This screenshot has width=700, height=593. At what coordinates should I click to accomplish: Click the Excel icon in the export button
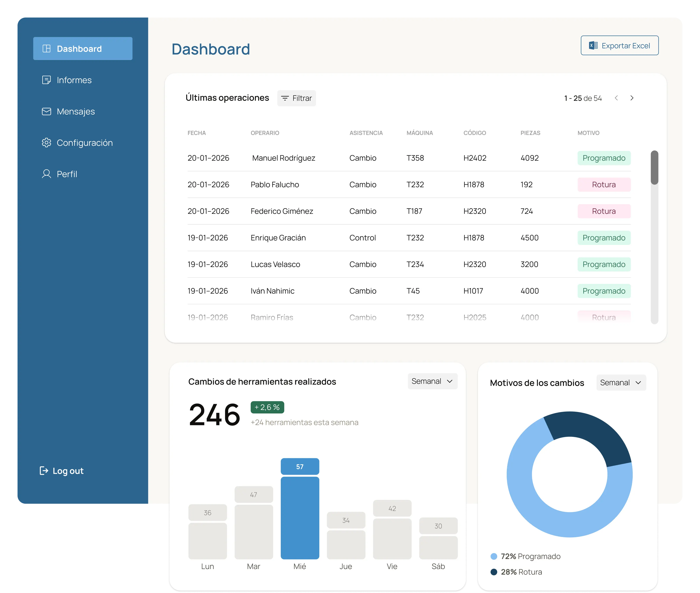(593, 45)
